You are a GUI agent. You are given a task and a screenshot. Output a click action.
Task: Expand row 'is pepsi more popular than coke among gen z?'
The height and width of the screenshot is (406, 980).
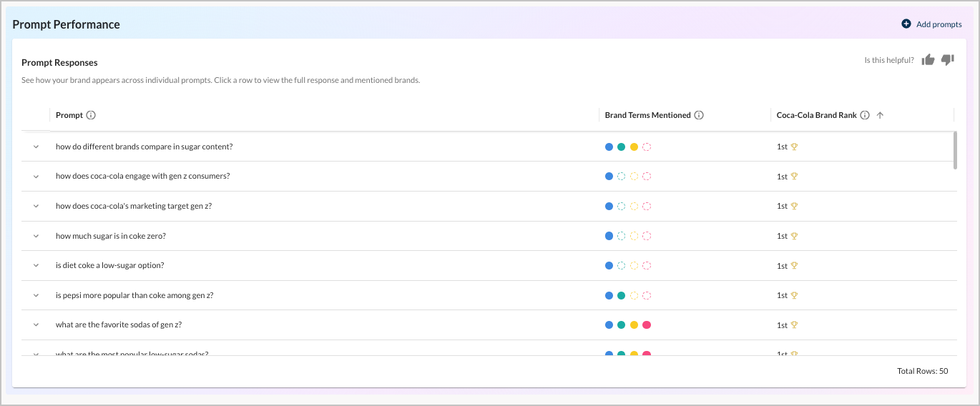click(x=36, y=295)
